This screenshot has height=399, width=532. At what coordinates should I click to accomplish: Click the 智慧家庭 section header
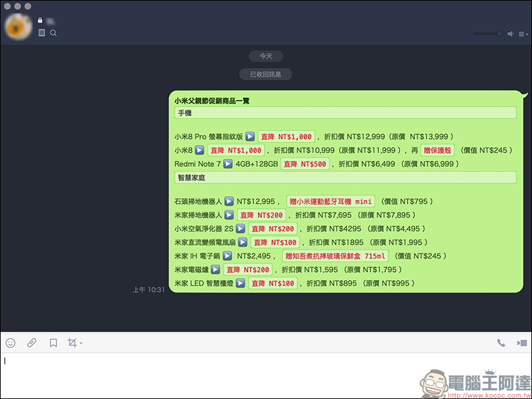(x=345, y=178)
